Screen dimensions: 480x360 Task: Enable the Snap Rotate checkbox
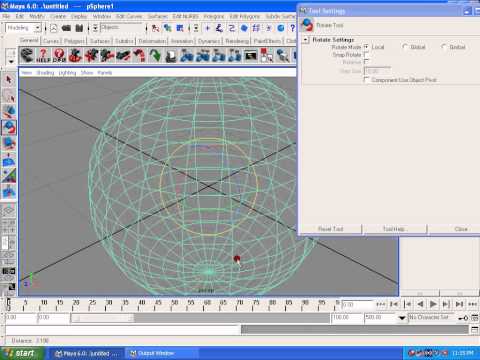click(x=366, y=55)
